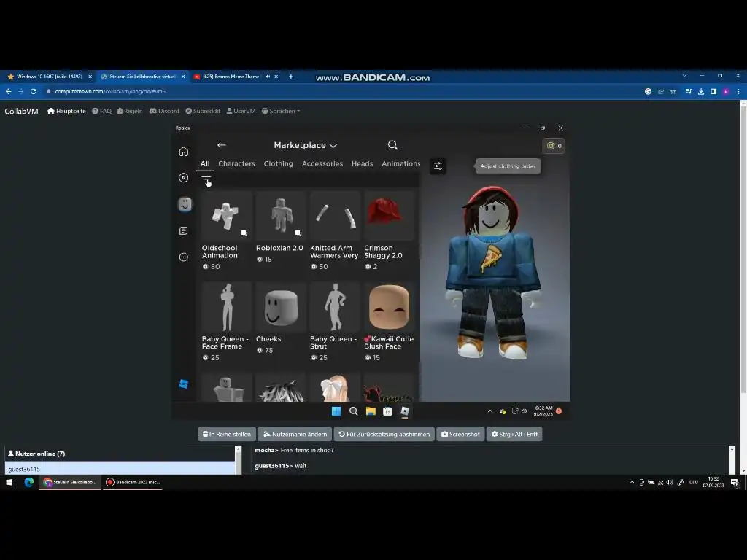Screen dimensions: 747x560
Task: Open the Roblox Home sidebar icon
Action: click(x=183, y=152)
